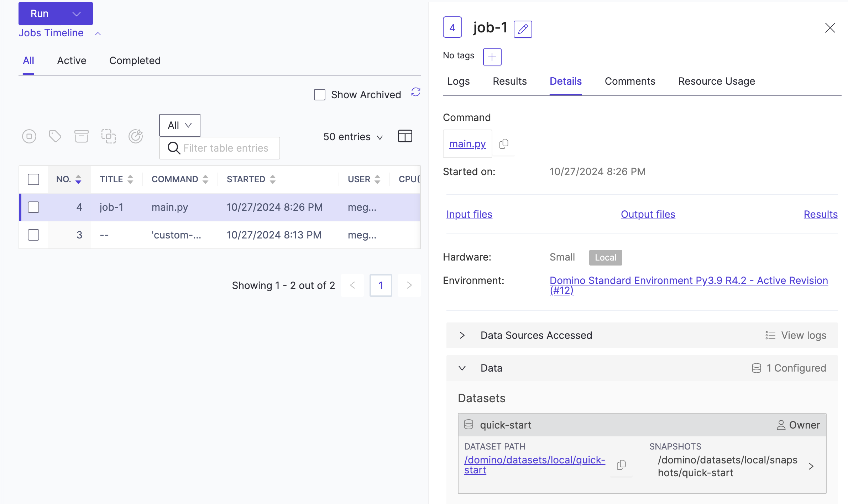Close the job-1 details panel
The width and height of the screenshot is (848, 504).
click(x=830, y=28)
